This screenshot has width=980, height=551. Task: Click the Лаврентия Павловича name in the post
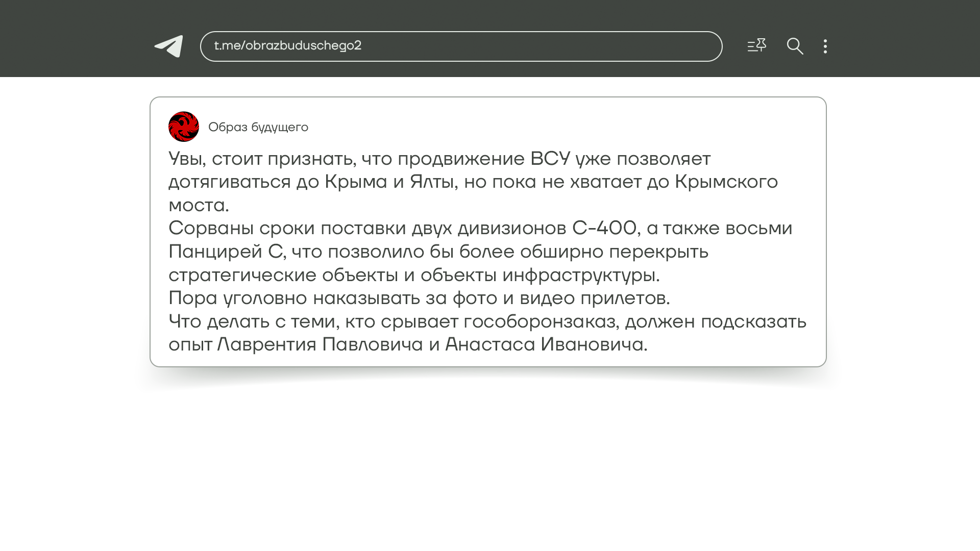[320, 345]
